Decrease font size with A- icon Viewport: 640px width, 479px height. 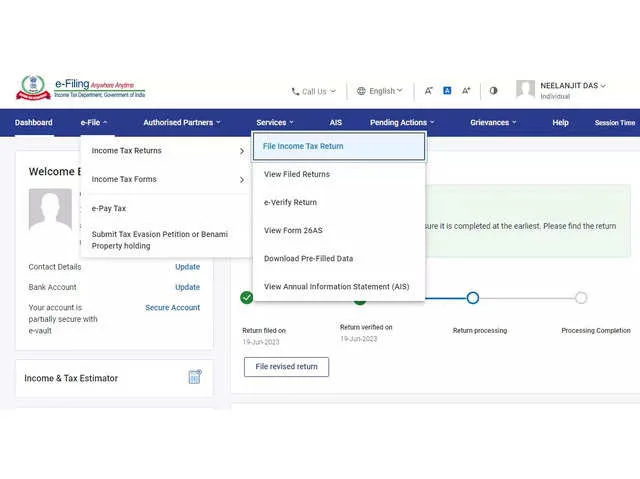[x=428, y=91]
